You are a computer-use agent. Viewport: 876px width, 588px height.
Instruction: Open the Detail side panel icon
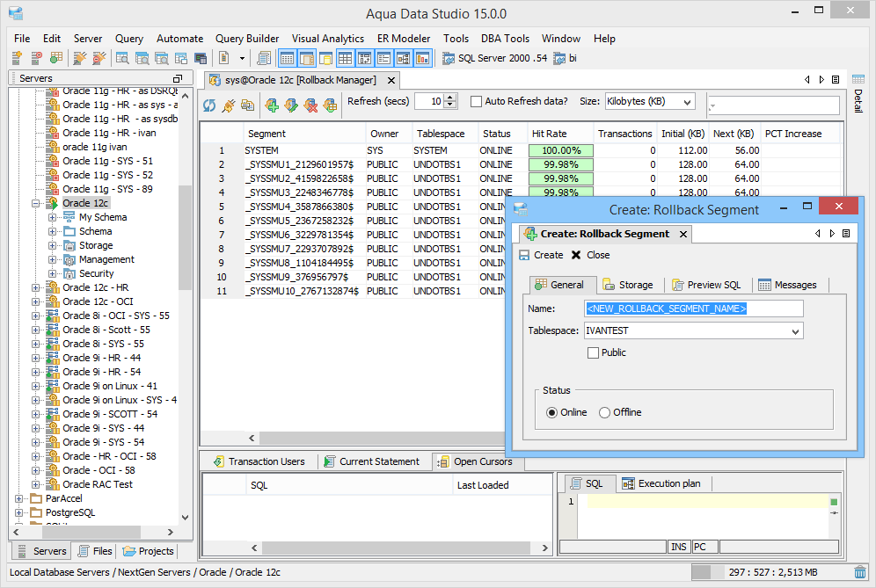point(858,79)
